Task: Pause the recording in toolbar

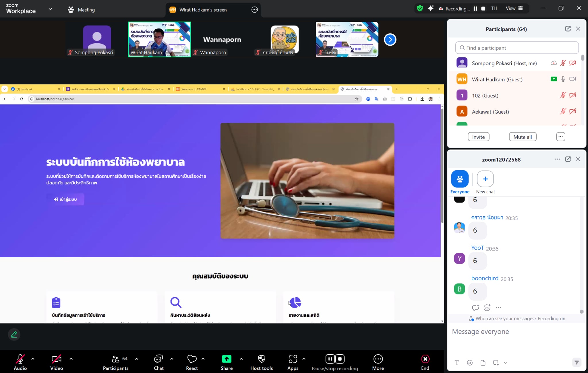Action: 330,359
